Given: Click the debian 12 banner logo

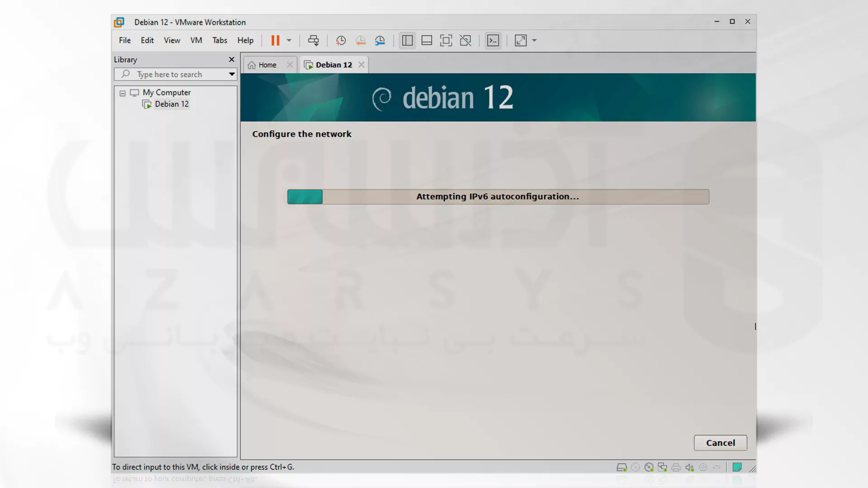Looking at the screenshot, I should (x=443, y=97).
